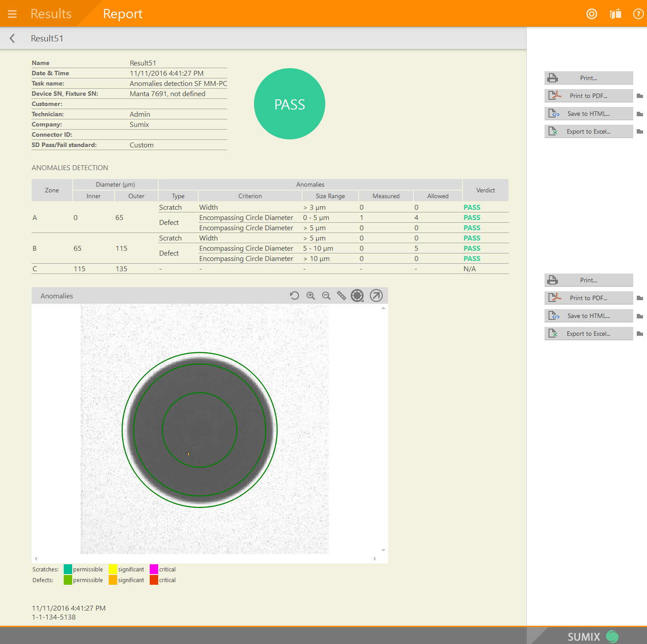The width and height of the screenshot is (647, 644).
Task: Select the ruler measurement tool
Action: coord(341,296)
